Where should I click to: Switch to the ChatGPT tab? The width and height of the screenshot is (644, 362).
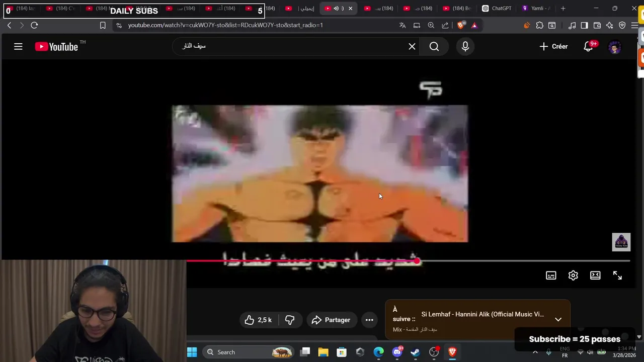[x=497, y=9]
